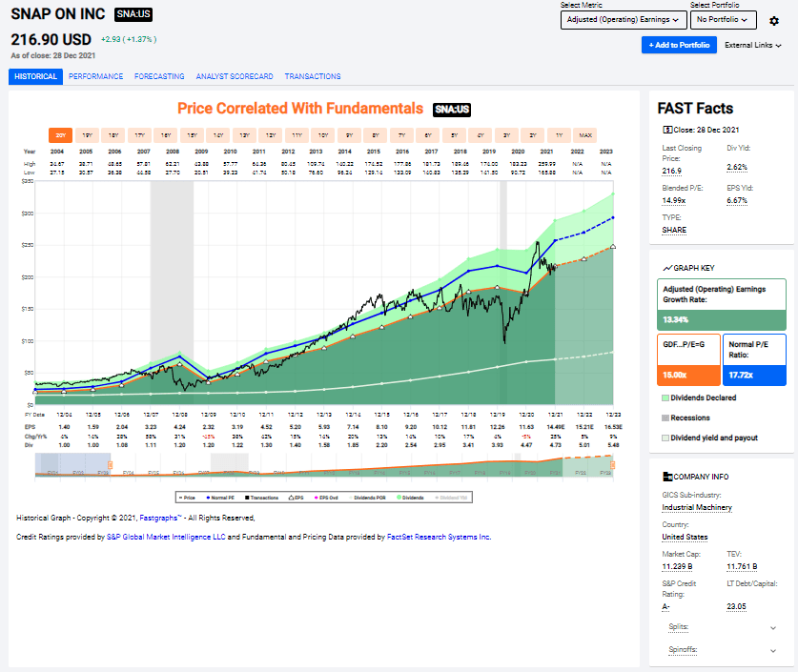Click the SNA:US ticker badge beside the company name
The height and width of the screenshot is (672, 798).
click(133, 14)
